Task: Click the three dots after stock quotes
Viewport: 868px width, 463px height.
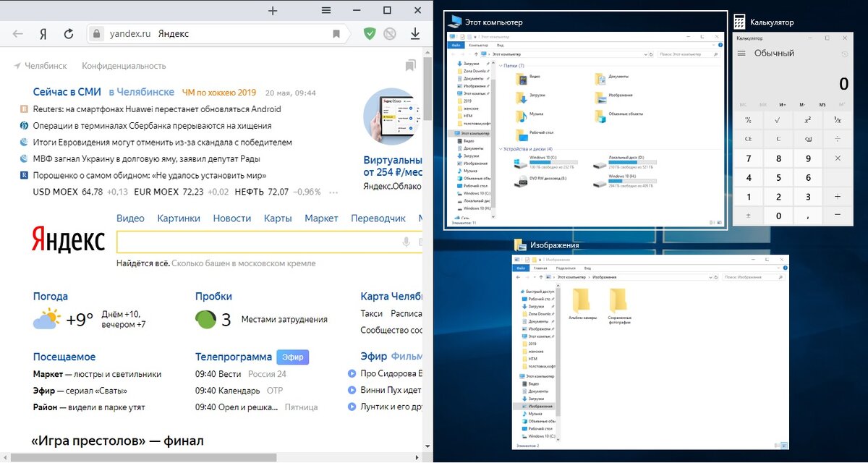Action: pos(333,192)
